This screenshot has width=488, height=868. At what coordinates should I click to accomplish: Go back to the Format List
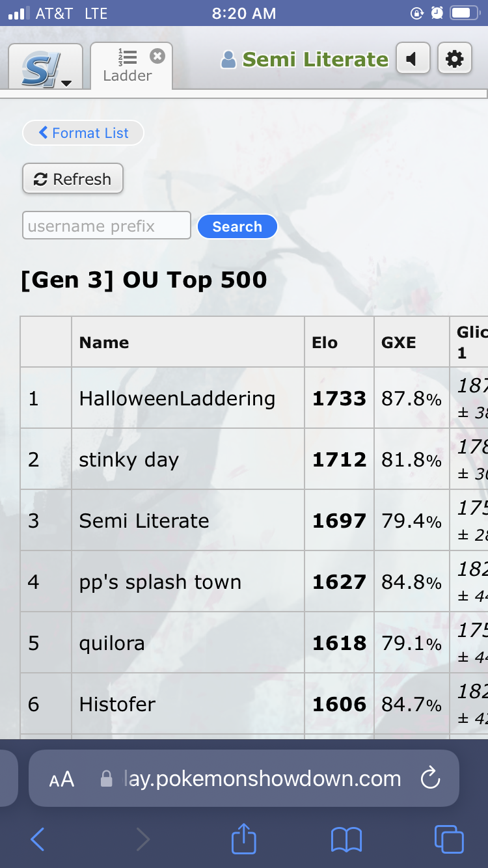point(83,133)
